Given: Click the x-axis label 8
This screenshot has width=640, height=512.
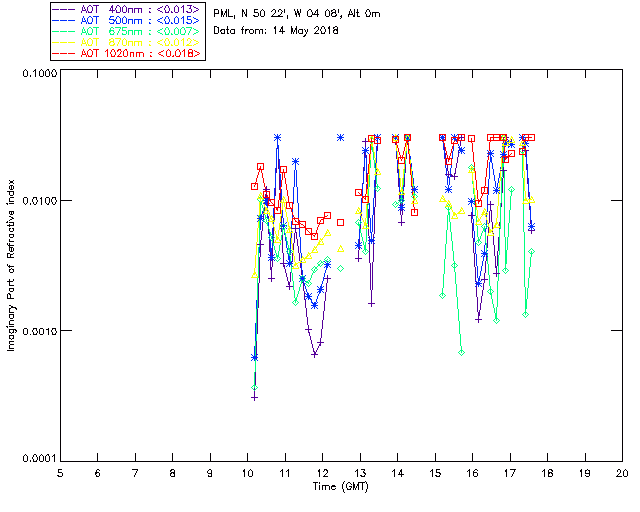Looking at the screenshot, I should point(173,473).
